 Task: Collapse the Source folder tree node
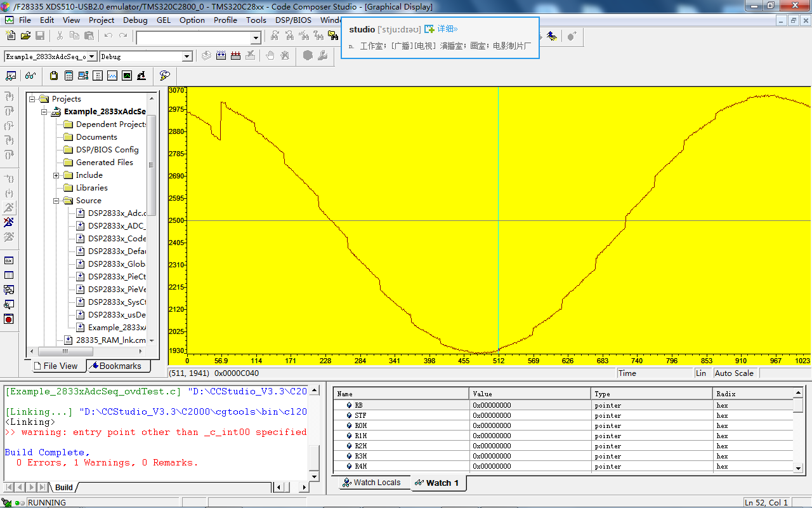tap(56, 201)
